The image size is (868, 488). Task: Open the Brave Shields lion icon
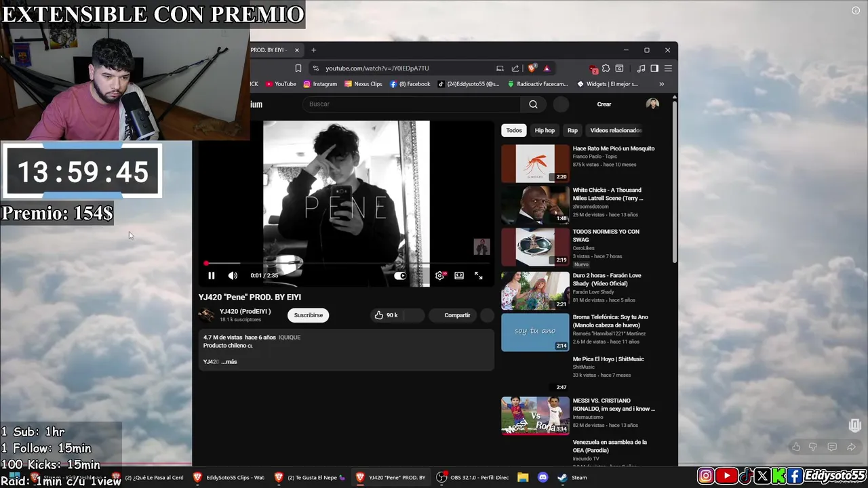click(x=532, y=68)
